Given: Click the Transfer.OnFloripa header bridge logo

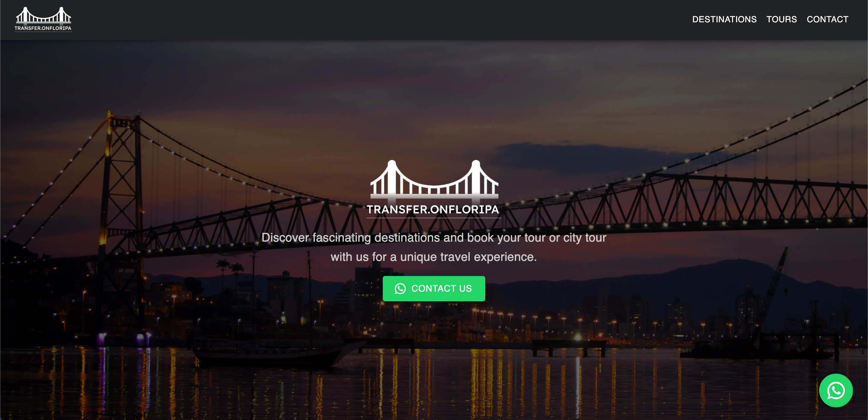Looking at the screenshot, I should [x=43, y=19].
